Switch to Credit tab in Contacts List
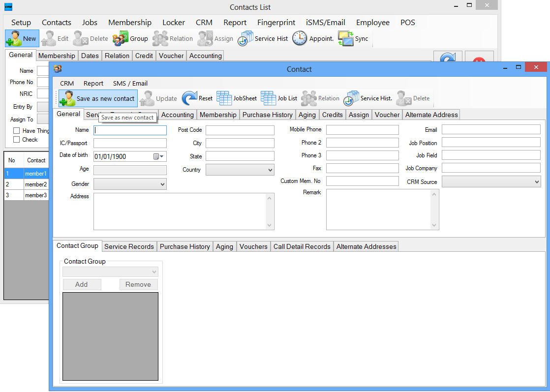 pos(144,56)
